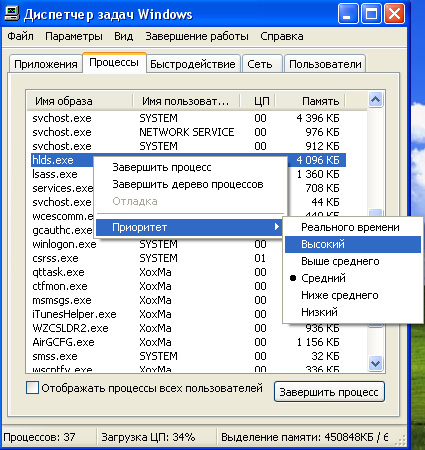Sort by Память column header
The image size is (425, 450).
310,101
